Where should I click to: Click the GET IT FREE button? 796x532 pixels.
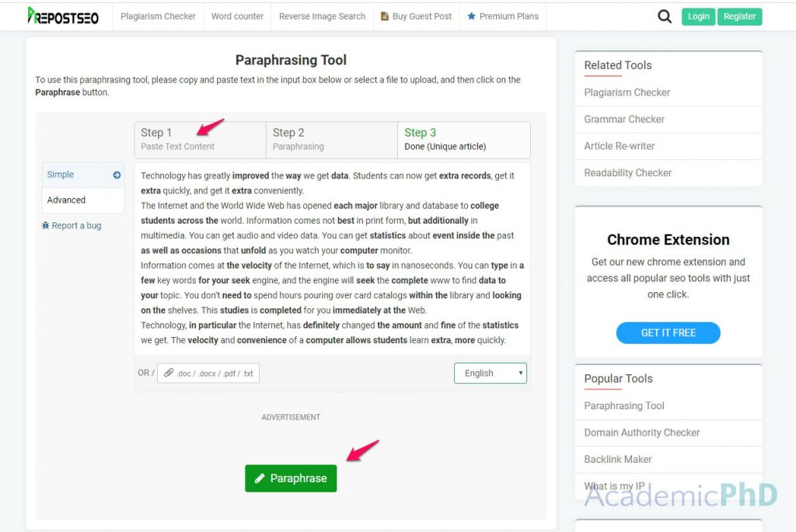pos(668,332)
